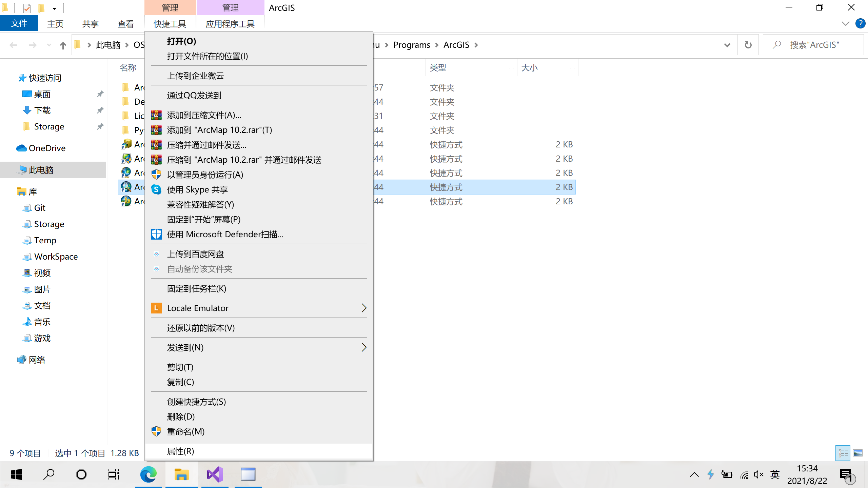
Task: Choose 复制(C) in the context menu
Action: pyautogui.click(x=259, y=382)
